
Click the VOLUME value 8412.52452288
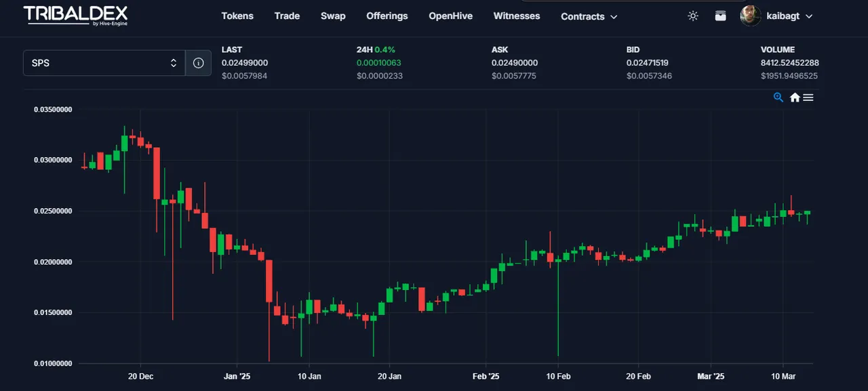790,63
